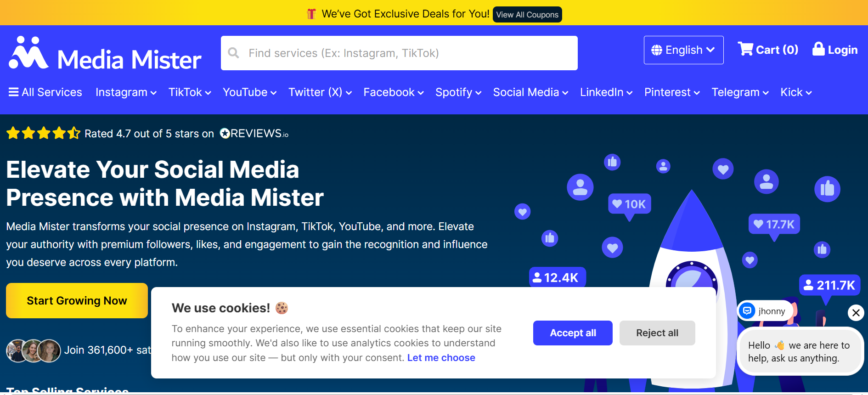Open the Pinterest menu
The width and height of the screenshot is (868, 395).
pos(672,92)
